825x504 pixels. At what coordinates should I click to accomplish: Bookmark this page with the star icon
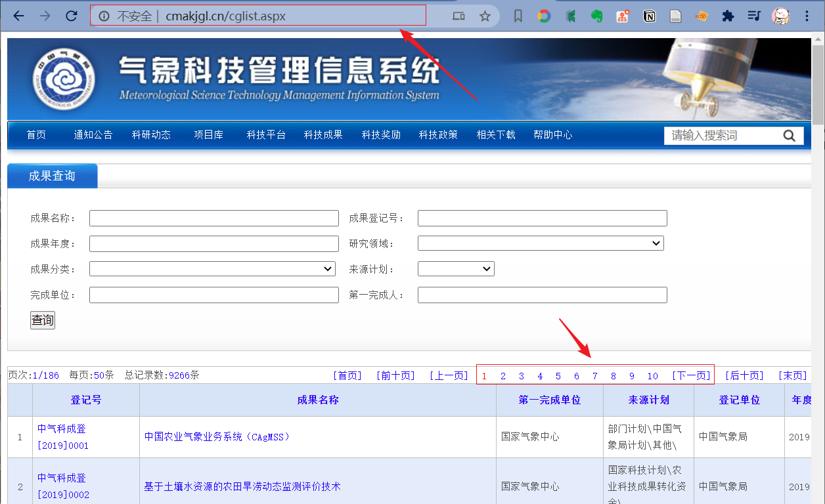485,16
